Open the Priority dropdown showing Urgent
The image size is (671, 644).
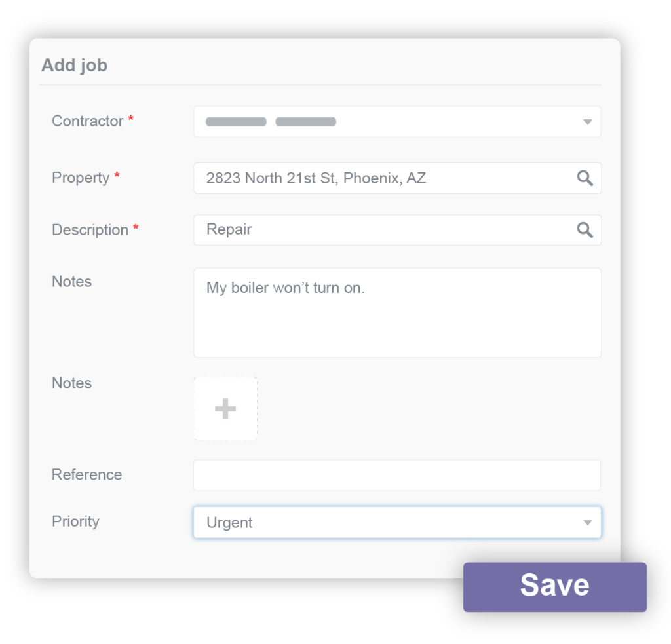(x=397, y=522)
